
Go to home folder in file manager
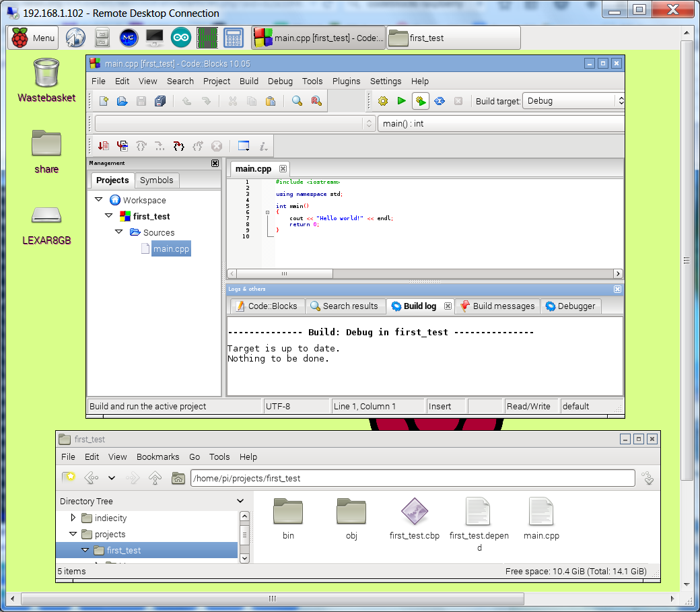[178, 478]
